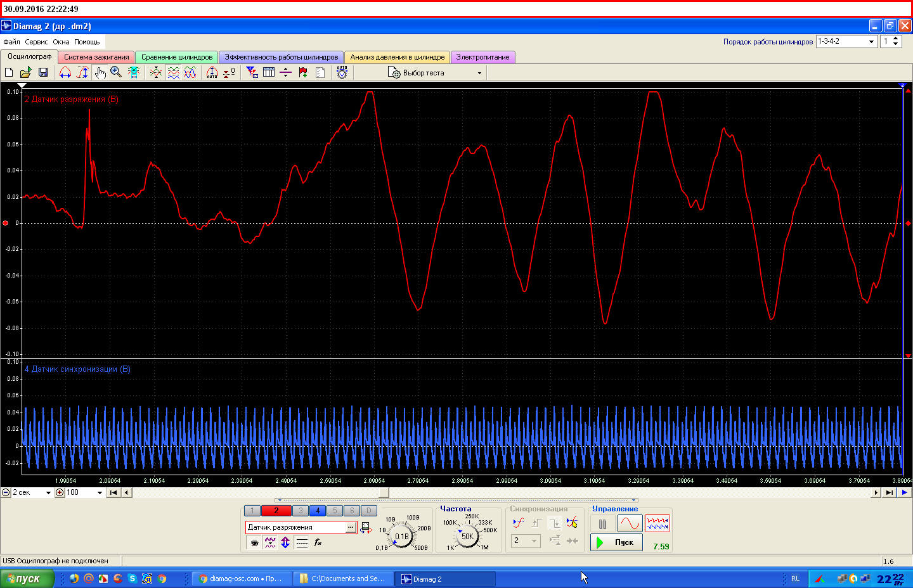Click the zoom-out minus time button
The width and height of the screenshot is (913, 588).
click(6, 492)
